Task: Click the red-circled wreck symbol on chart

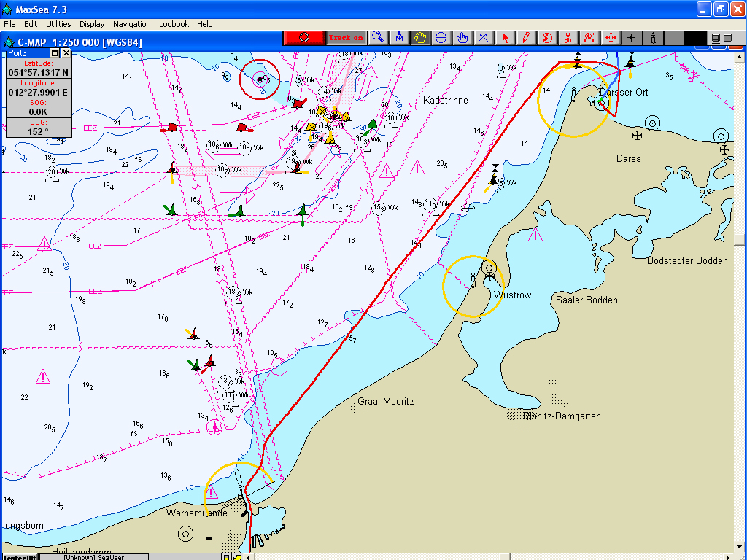Action: (x=260, y=79)
